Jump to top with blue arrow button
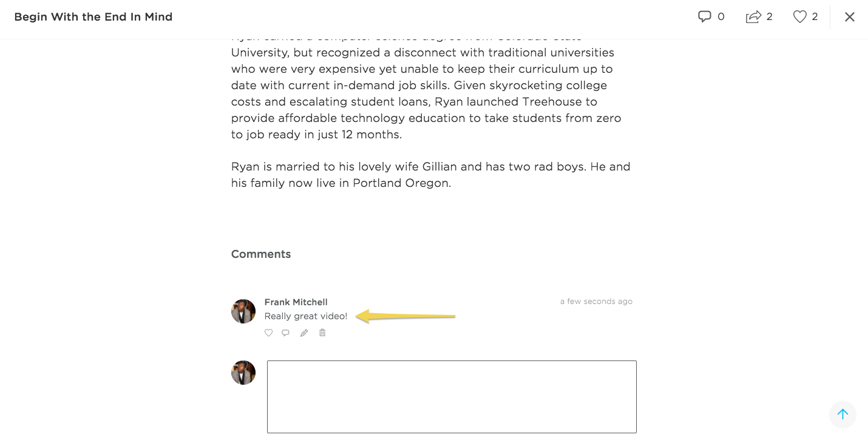This screenshot has height=443, width=868. [x=843, y=414]
